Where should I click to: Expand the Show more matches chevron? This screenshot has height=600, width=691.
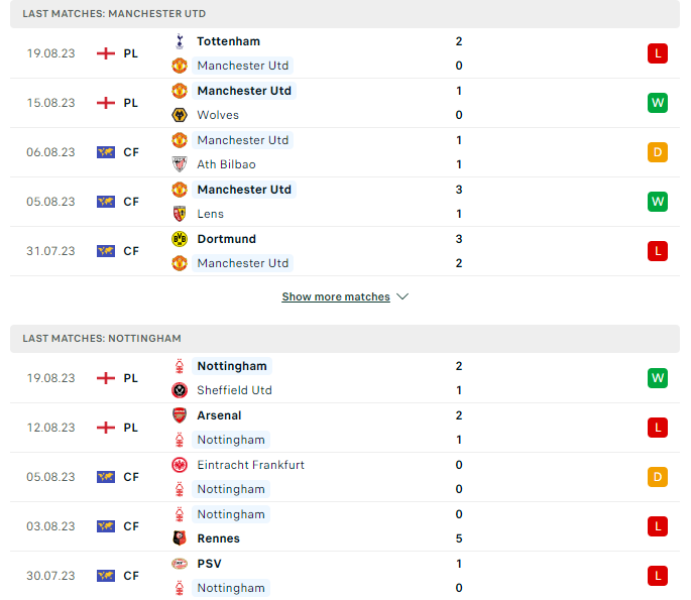[403, 297]
